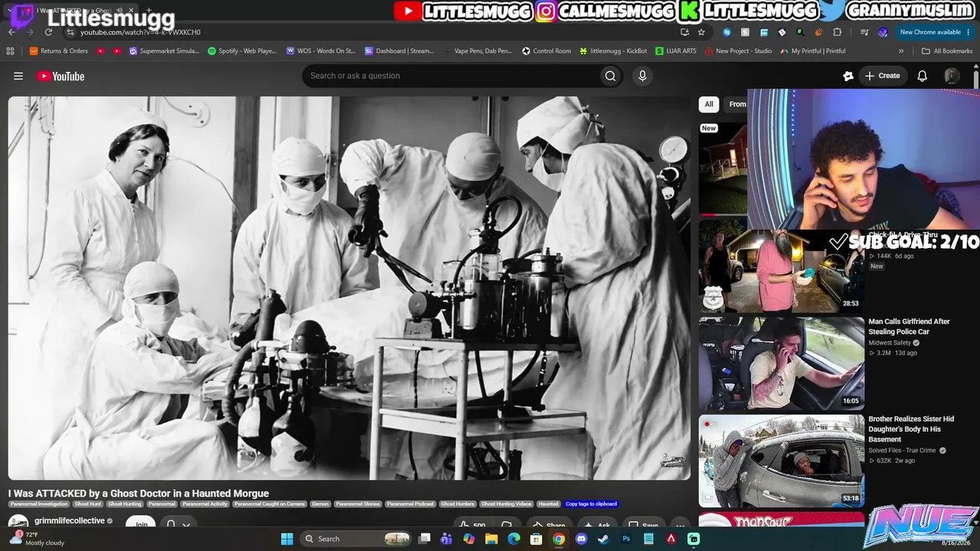Select the All filter chip

pyautogui.click(x=709, y=104)
